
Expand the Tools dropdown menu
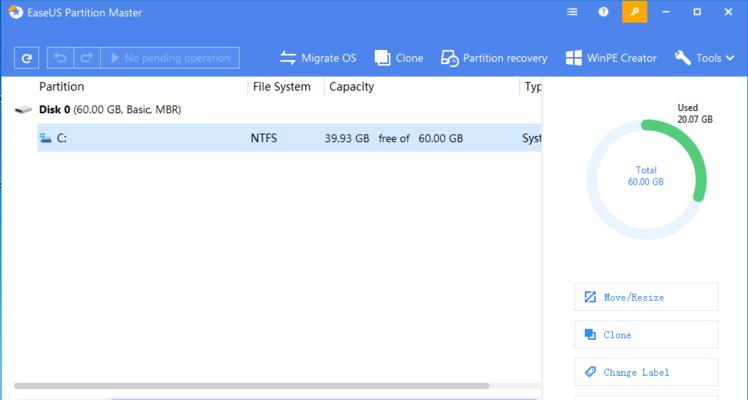click(x=705, y=58)
